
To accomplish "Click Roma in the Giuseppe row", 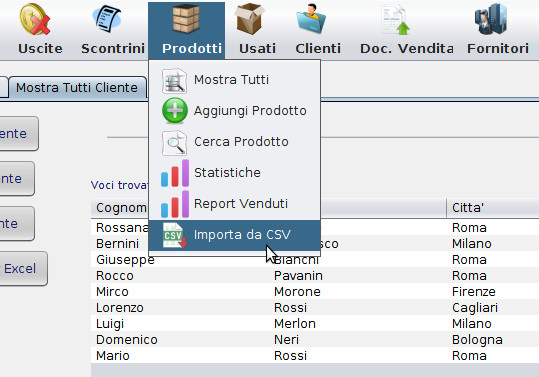I will click(x=469, y=259).
